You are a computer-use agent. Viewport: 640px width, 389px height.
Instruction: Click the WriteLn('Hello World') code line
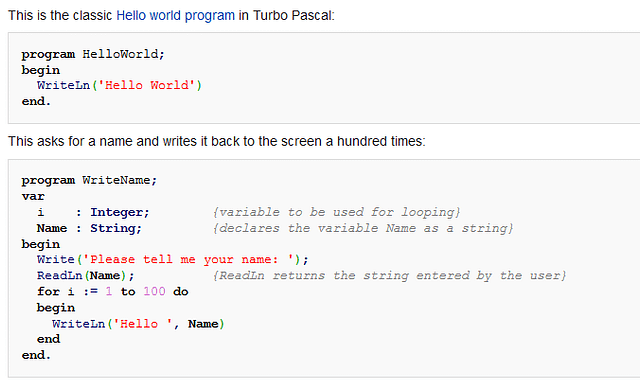(119, 85)
